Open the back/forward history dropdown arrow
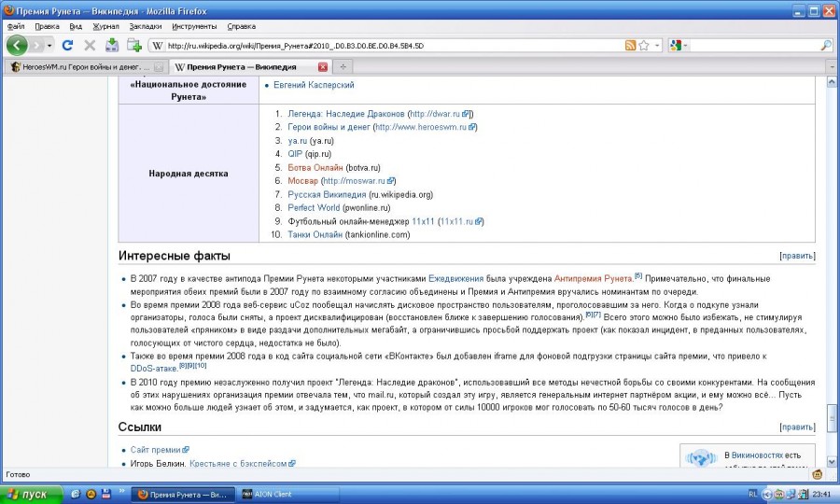This screenshot has width=840, height=504. click(49, 46)
